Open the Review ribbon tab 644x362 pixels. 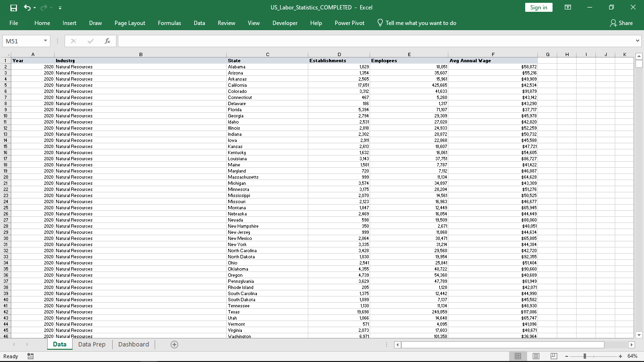click(226, 23)
